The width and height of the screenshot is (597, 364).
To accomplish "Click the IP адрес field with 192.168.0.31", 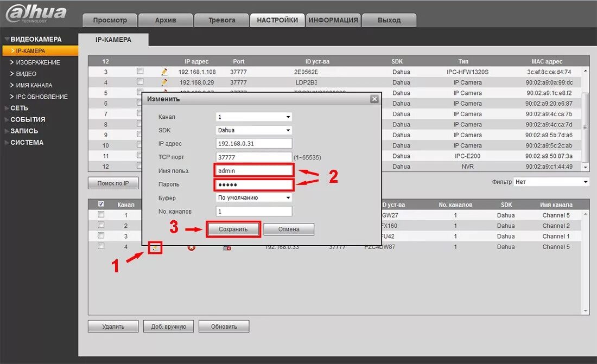I will (x=254, y=144).
